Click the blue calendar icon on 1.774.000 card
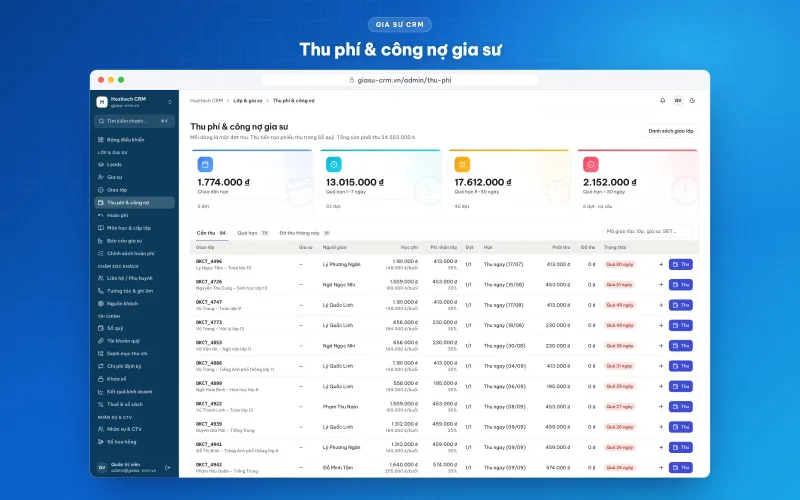Viewport: 800px width, 500px height. point(205,164)
